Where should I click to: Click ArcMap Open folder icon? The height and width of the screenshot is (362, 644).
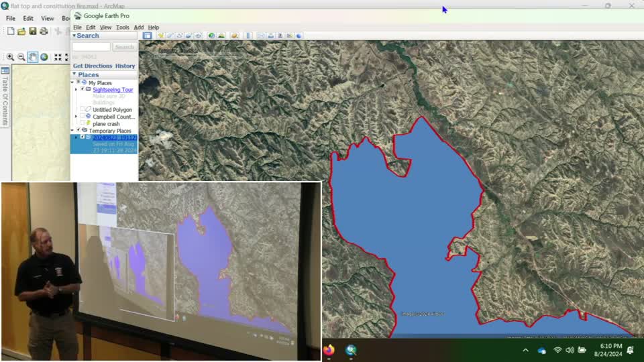pos(21,32)
